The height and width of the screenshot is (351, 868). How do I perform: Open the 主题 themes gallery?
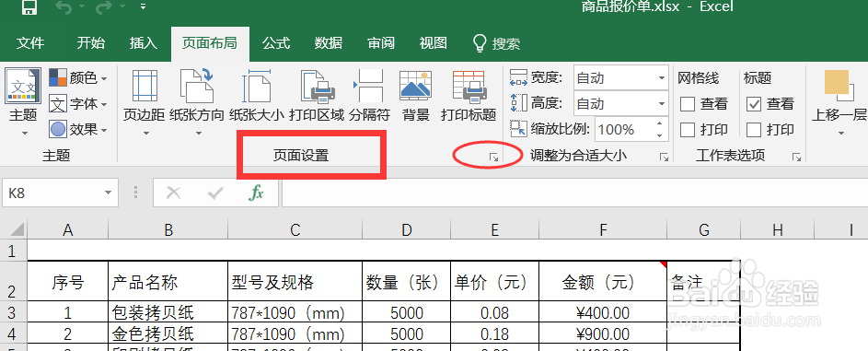[23, 102]
